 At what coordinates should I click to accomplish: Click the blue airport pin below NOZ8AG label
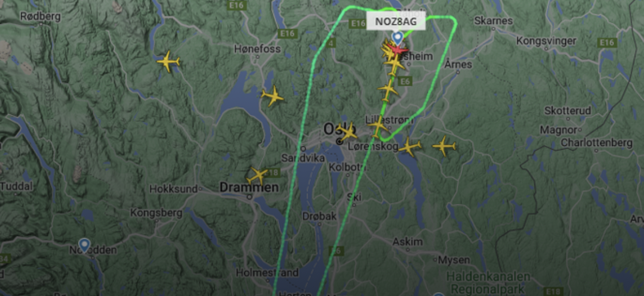point(397,38)
